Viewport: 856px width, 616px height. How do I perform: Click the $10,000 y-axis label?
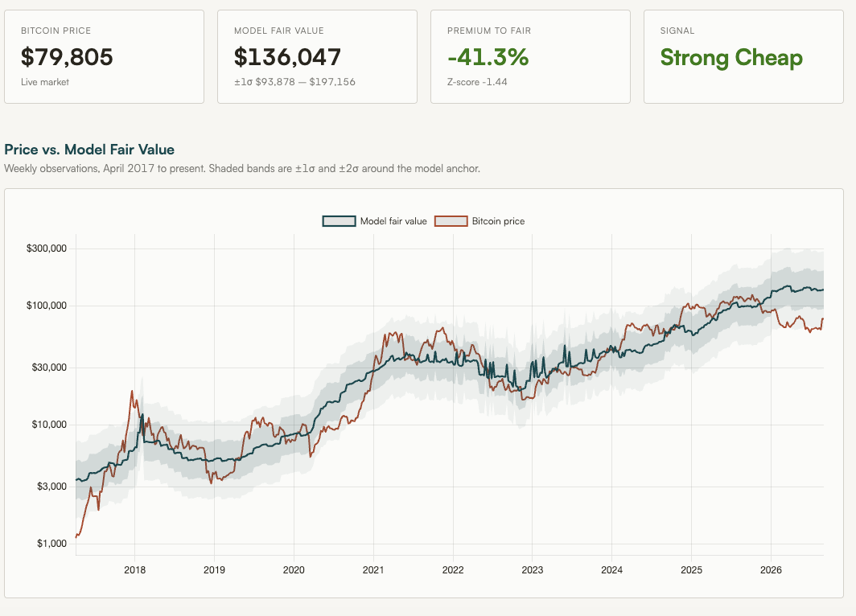coord(49,425)
